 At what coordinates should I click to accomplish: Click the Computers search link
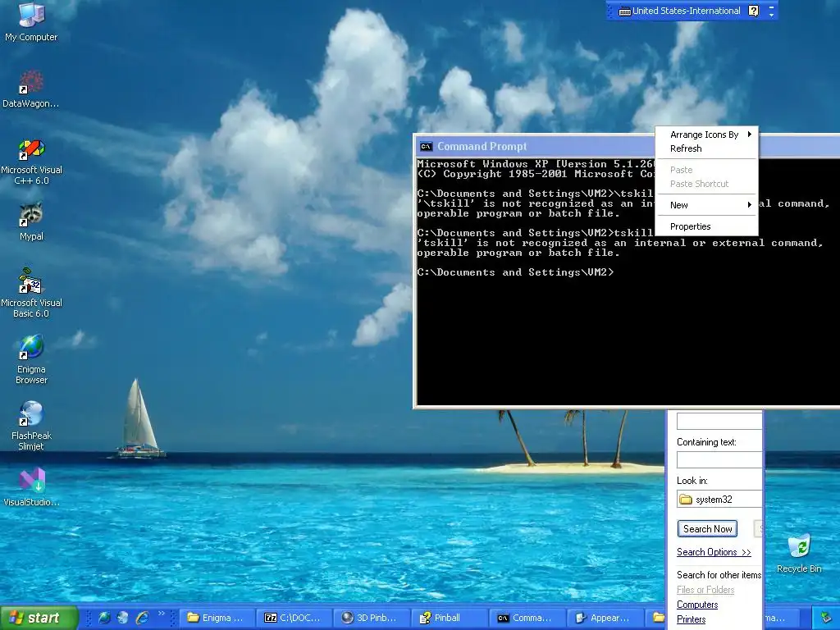point(697,605)
